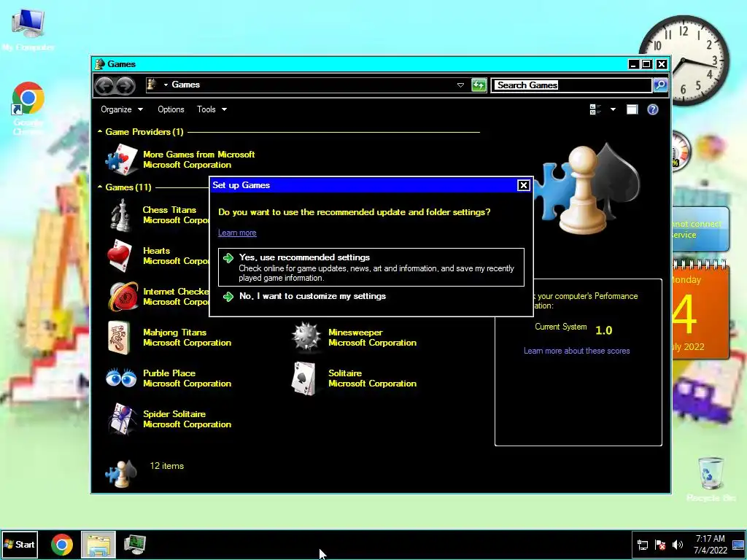Click the calendar gadget showing 4
Screen dimensions: 747x560
tap(700, 309)
